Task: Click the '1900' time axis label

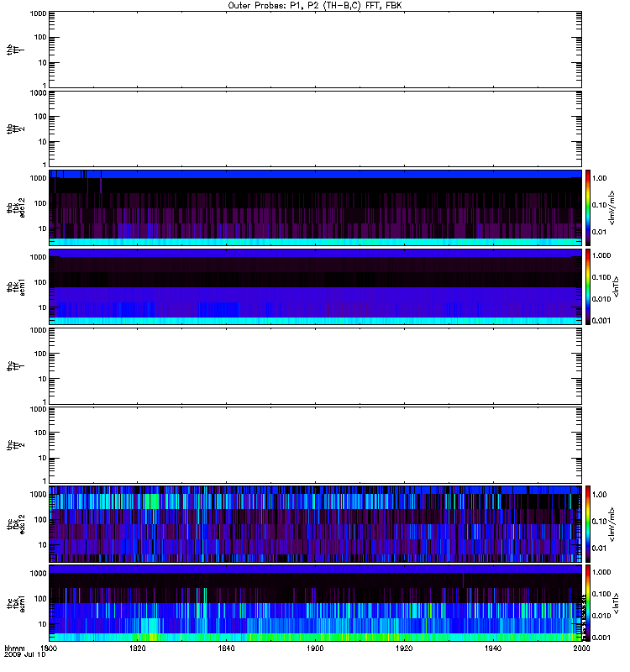Action: click(x=315, y=648)
